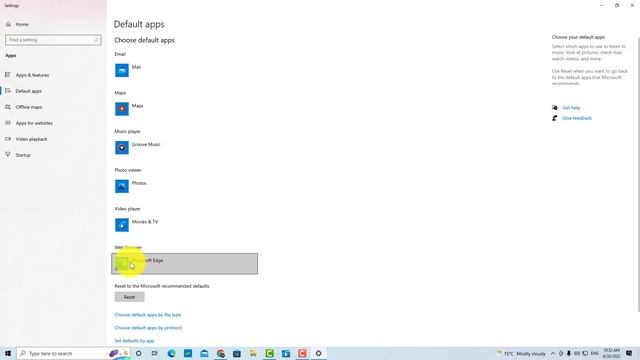Click the weather widget Mostly cloudy
Screen dimensions: 640x360
pos(521,353)
